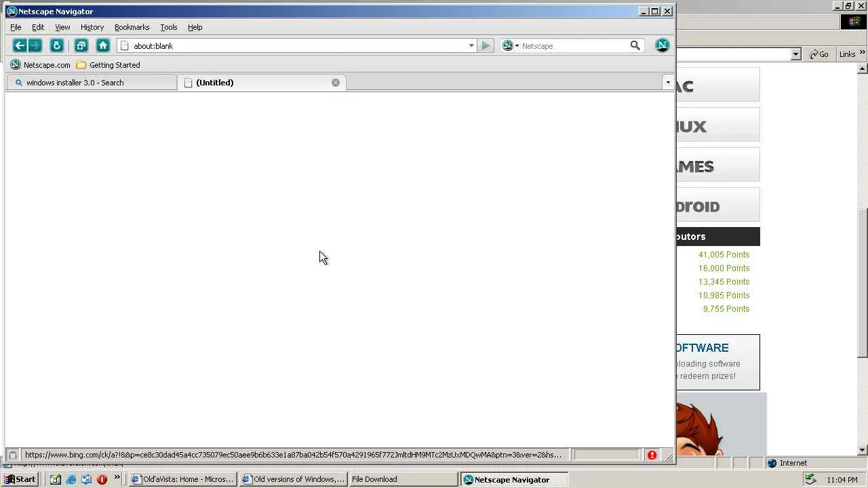This screenshot has width=868, height=488.
Task: Open the address bar history dropdown
Action: tap(471, 46)
